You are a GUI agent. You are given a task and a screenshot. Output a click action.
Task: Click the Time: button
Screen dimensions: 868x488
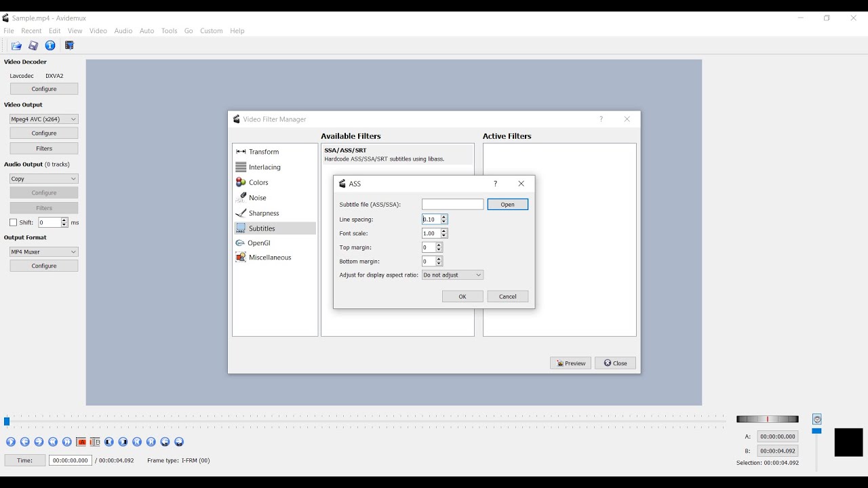[x=25, y=460]
